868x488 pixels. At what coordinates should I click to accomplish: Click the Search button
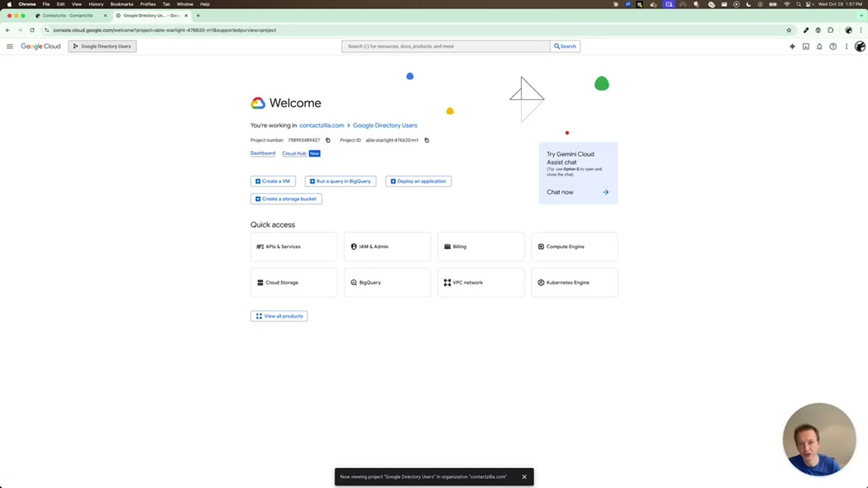tap(565, 47)
